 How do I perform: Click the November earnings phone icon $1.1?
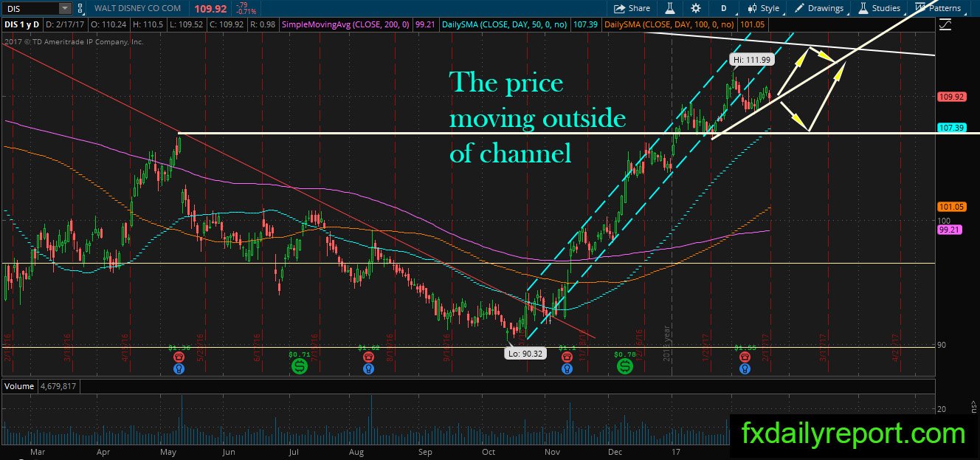coord(567,356)
